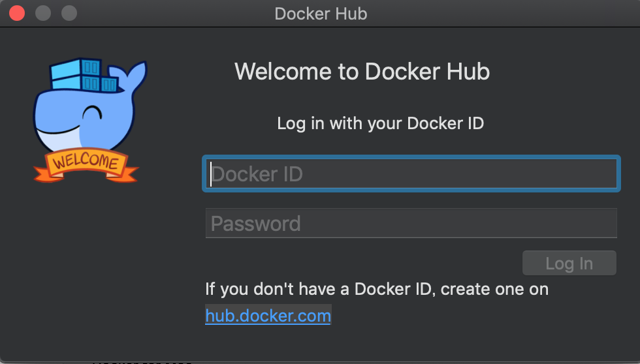Click the Log In button

pyautogui.click(x=569, y=264)
